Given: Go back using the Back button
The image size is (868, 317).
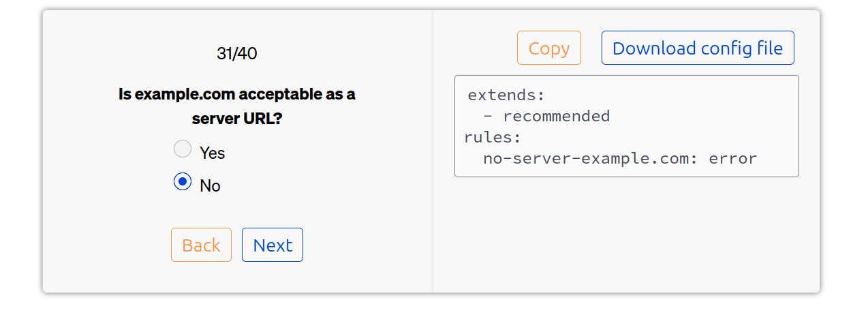Looking at the screenshot, I should click(x=201, y=245).
